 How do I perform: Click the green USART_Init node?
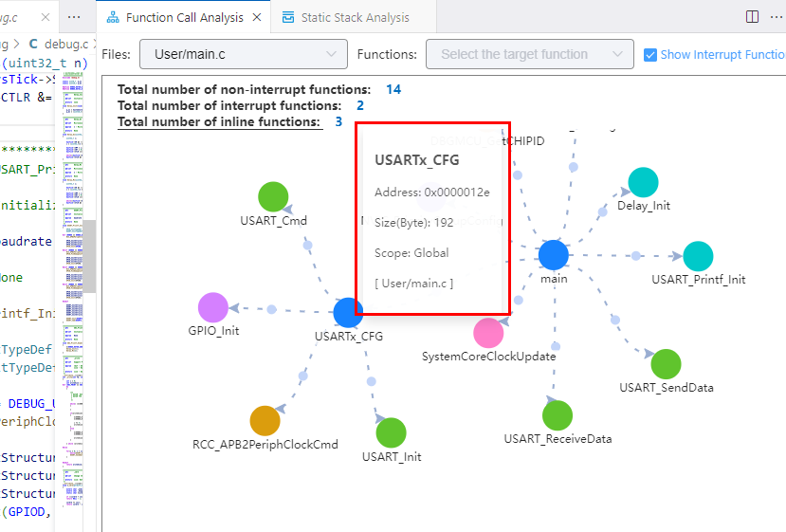tap(391, 432)
